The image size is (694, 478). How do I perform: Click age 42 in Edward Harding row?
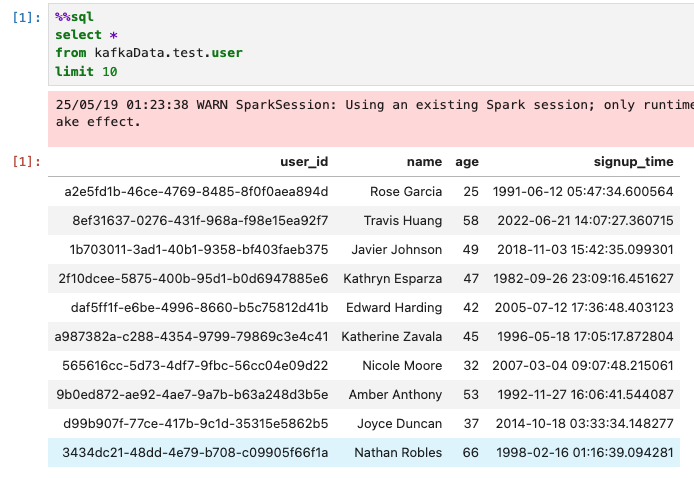[471, 307]
